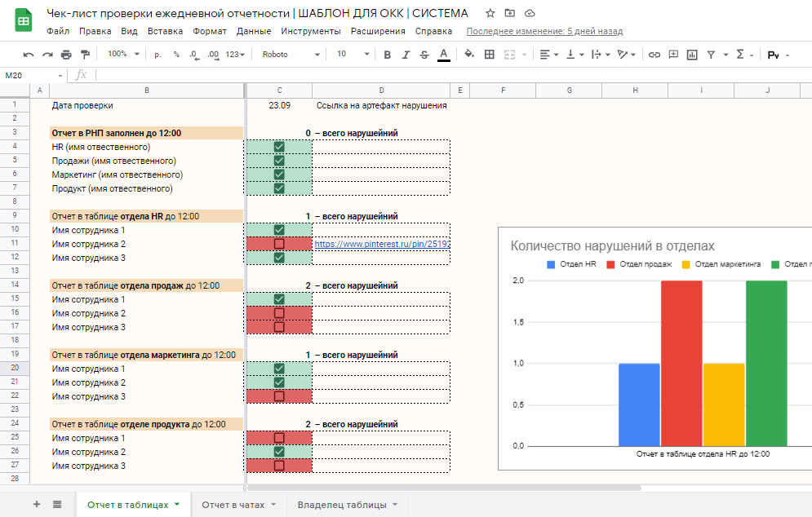
Task: Open the Вставка menu
Action: tap(165, 31)
